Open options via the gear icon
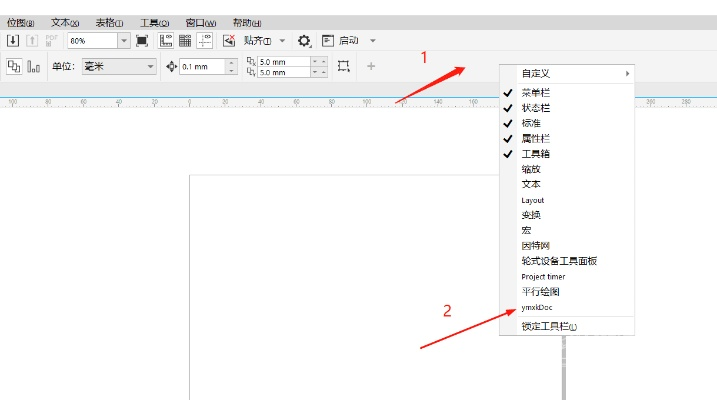 304,40
